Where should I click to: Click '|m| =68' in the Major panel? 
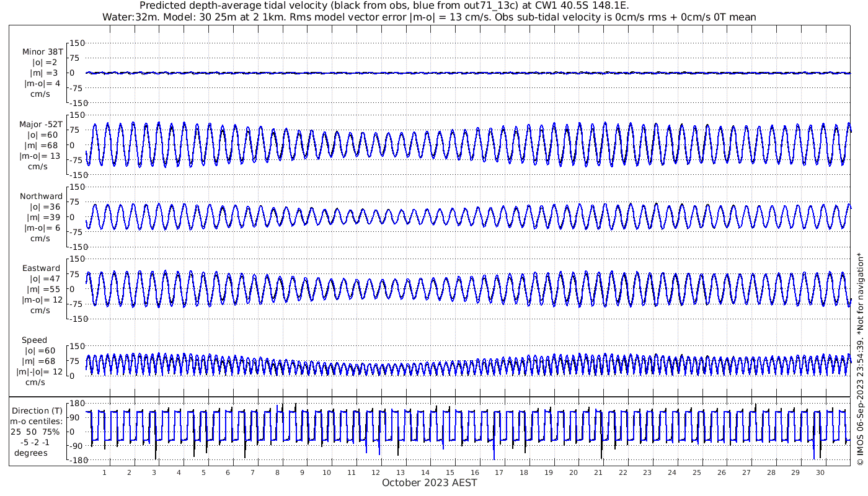click(42, 146)
